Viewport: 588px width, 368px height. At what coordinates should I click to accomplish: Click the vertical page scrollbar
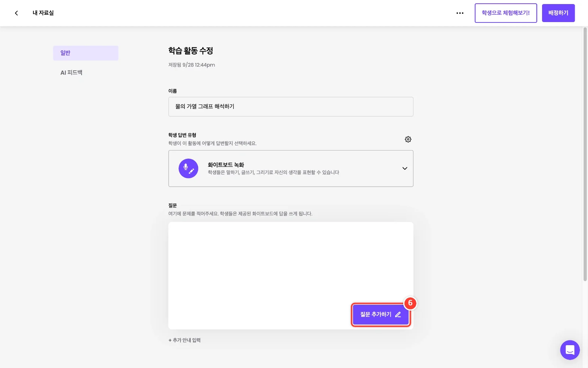tap(585, 155)
